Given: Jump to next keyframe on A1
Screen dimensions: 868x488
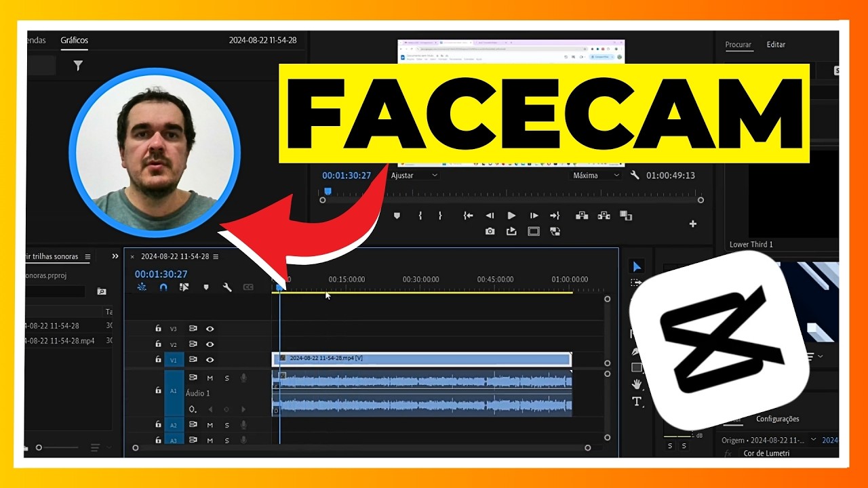Looking at the screenshot, I should (x=243, y=409).
